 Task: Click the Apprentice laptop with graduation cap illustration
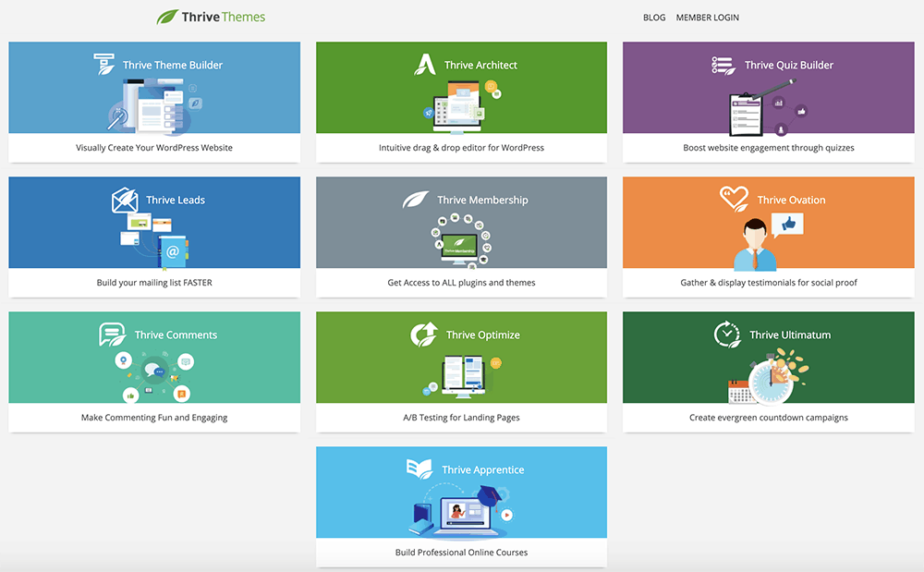click(461, 511)
